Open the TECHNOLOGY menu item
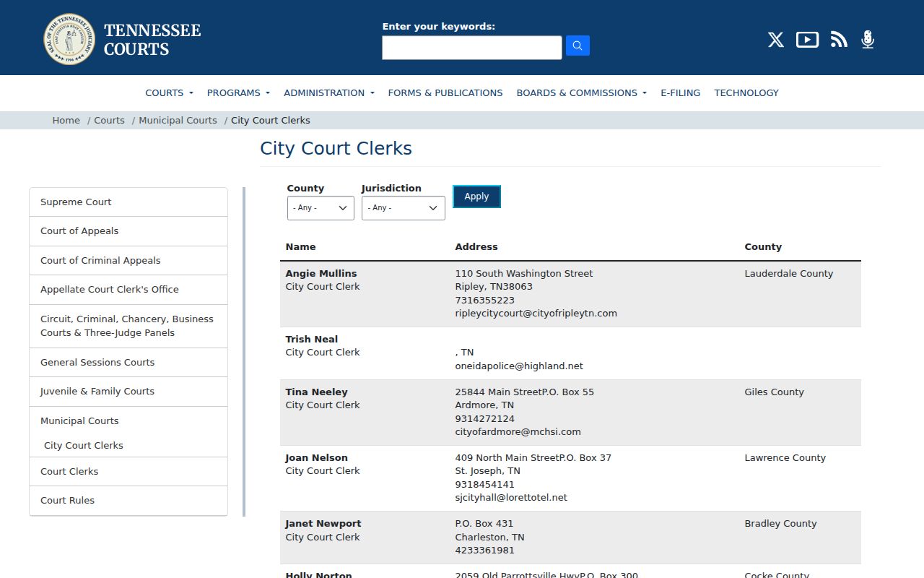The width and height of the screenshot is (924, 578). 746,92
